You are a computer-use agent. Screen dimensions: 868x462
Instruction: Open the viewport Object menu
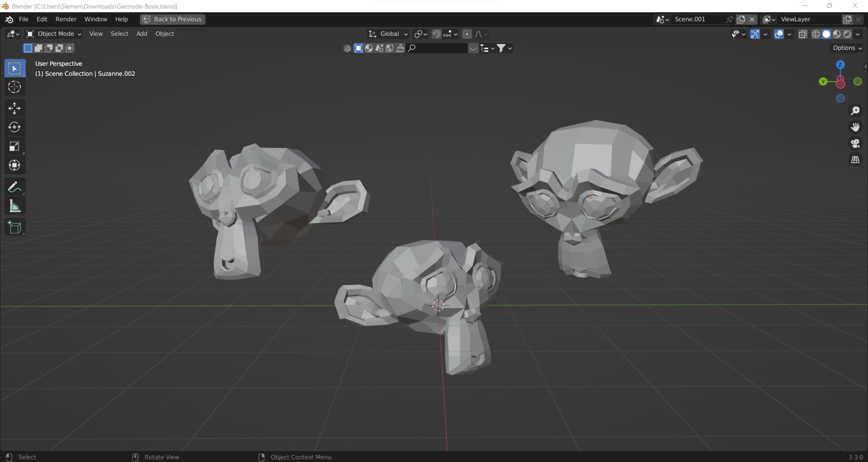[x=165, y=34]
